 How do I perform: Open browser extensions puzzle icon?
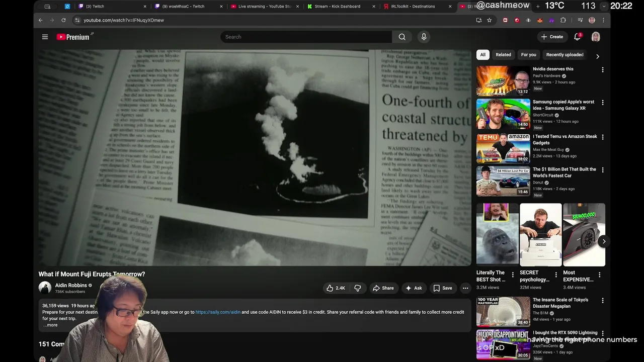(563, 20)
